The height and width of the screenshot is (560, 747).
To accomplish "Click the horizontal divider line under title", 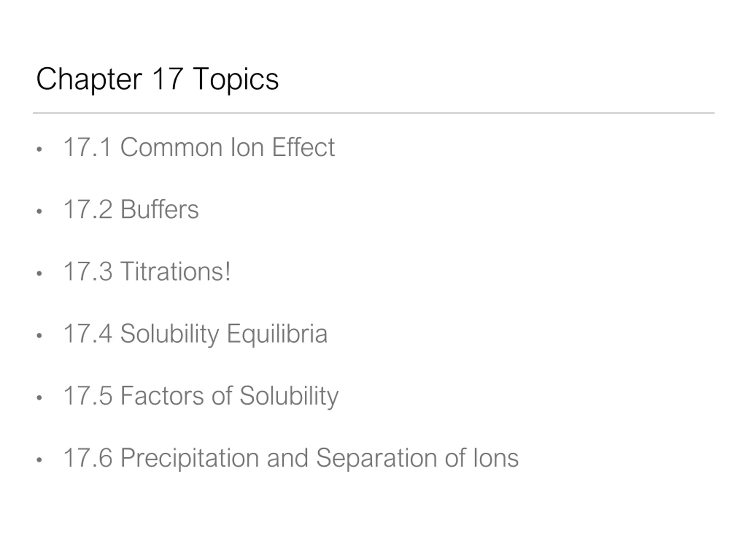I will coord(373,113).
